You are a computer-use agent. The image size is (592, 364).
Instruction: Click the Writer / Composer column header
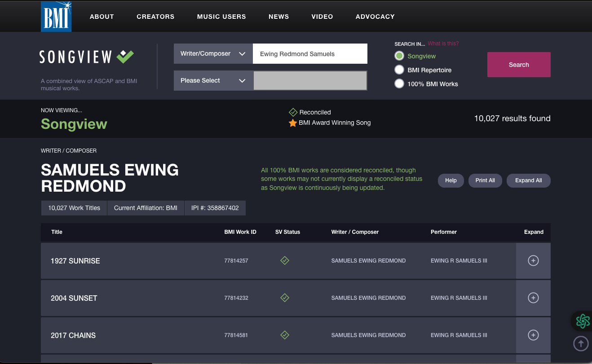355,232
